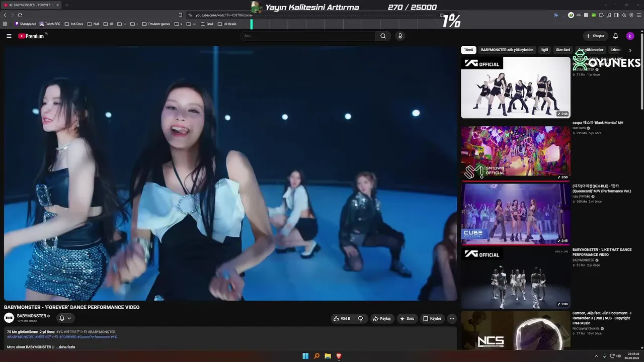The image size is (644, 362).
Task: Open the lol classic bookmark folder
Action: click(227, 24)
